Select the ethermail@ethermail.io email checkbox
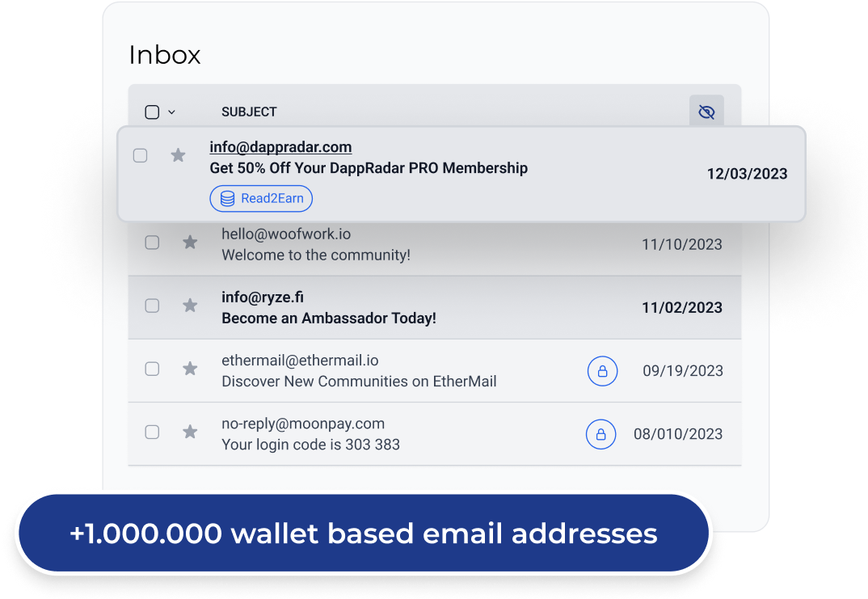This screenshot has height=599, width=868. pos(152,369)
